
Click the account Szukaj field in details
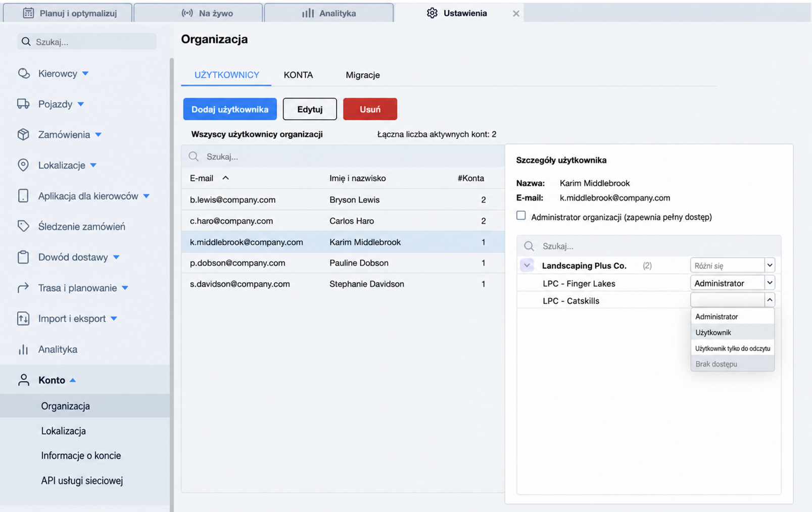[649, 246]
